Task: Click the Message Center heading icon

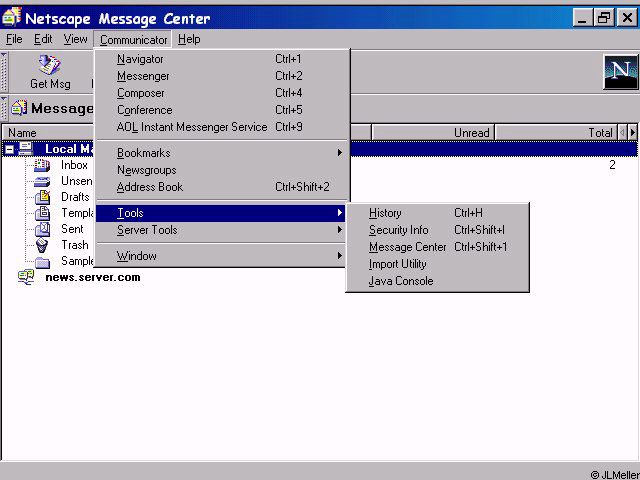Action: 19,108
